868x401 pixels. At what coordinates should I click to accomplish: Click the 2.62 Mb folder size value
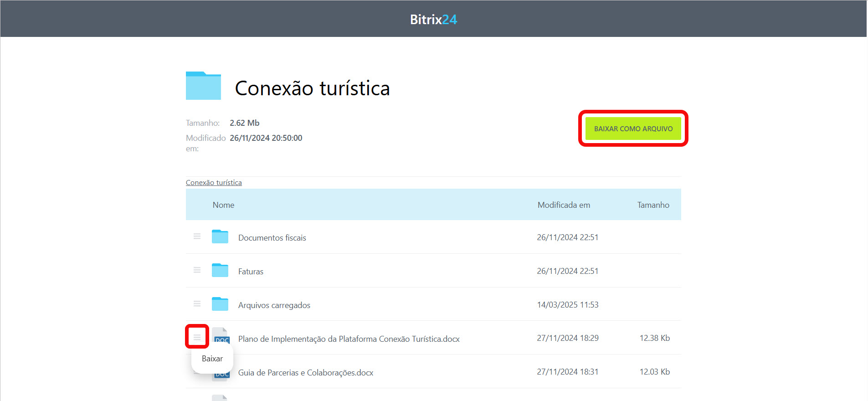click(245, 123)
